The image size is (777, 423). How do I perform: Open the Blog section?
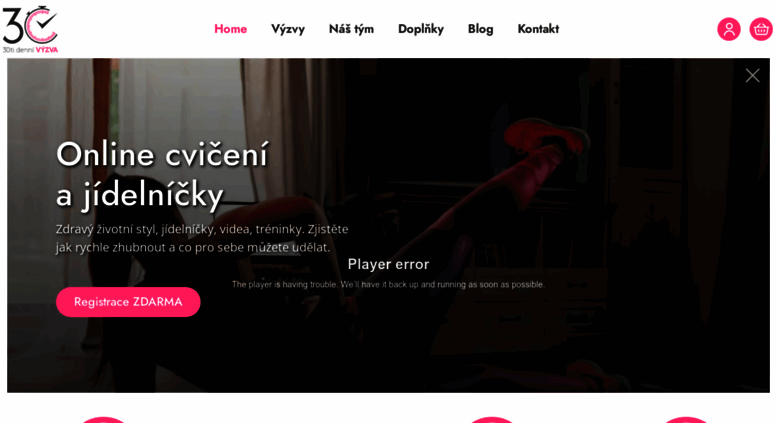pos(481,29)
